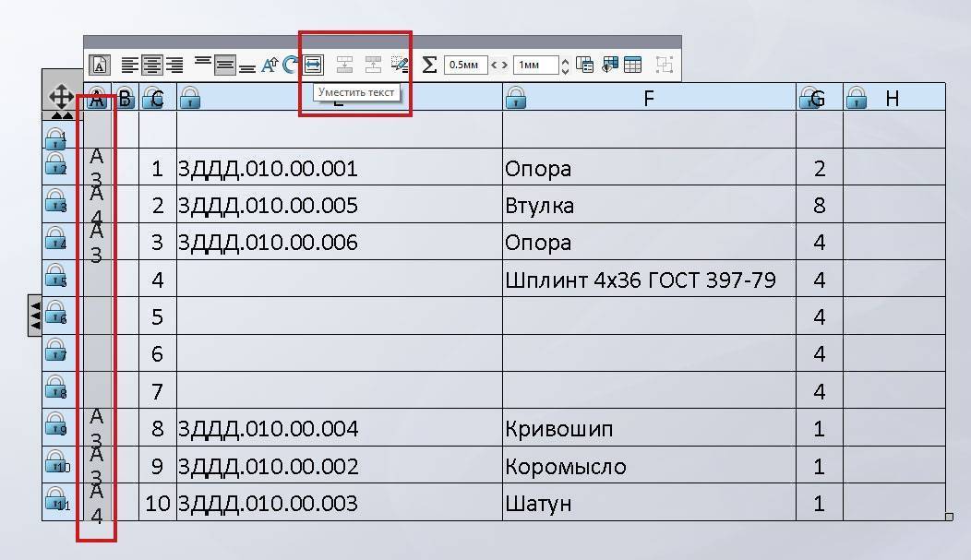Toggle middle vertical alignment
Viewport: 971px width, 560px height.
(224, 65)
